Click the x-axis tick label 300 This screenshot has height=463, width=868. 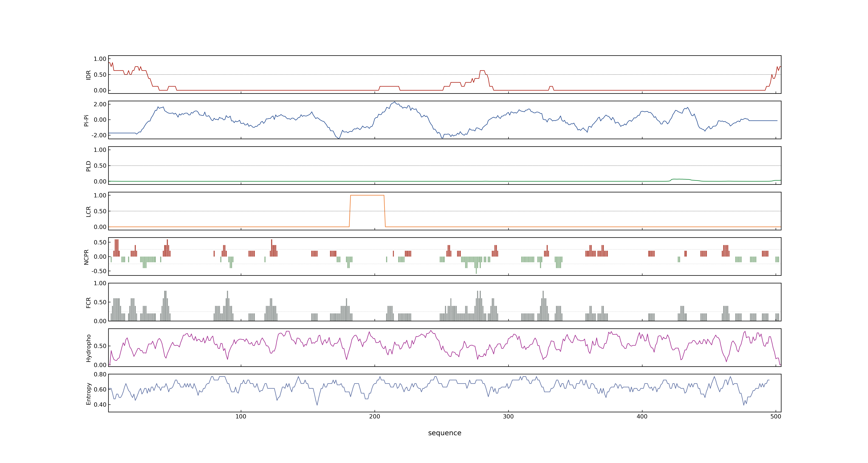(x=508, y=416)
